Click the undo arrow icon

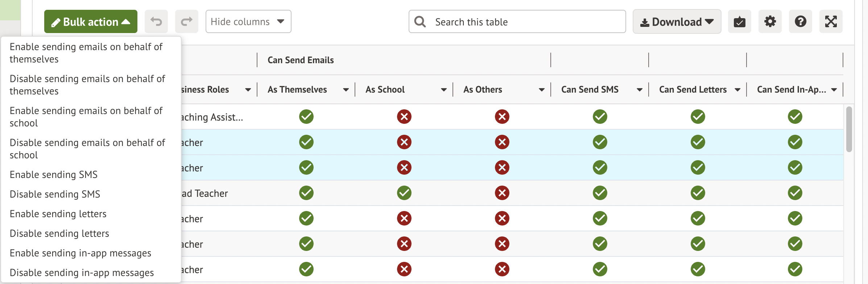[156, 22]
